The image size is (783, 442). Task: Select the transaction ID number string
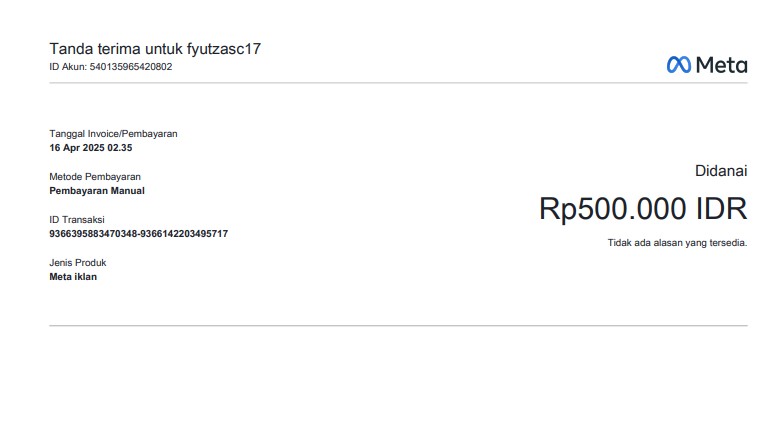click(138, 234)
